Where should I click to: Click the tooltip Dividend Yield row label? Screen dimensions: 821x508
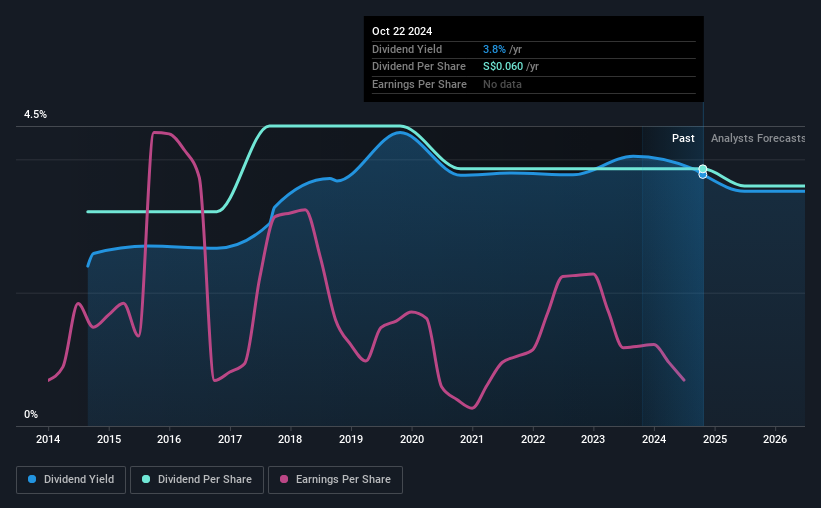pos(407,49)
